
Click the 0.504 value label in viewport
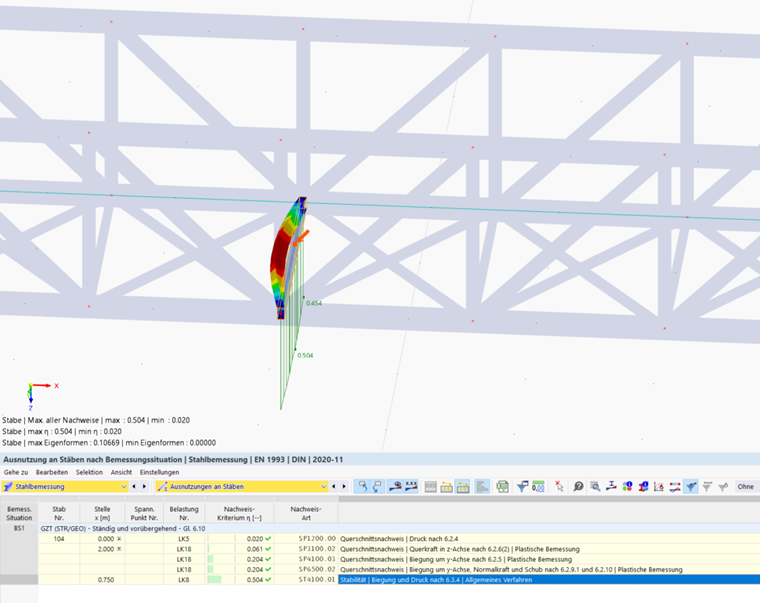click(x=305, y=355)
